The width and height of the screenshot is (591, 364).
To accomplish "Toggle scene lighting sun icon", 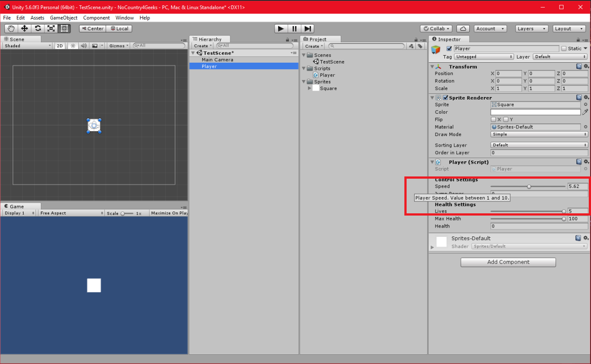I will pos(73,46).
